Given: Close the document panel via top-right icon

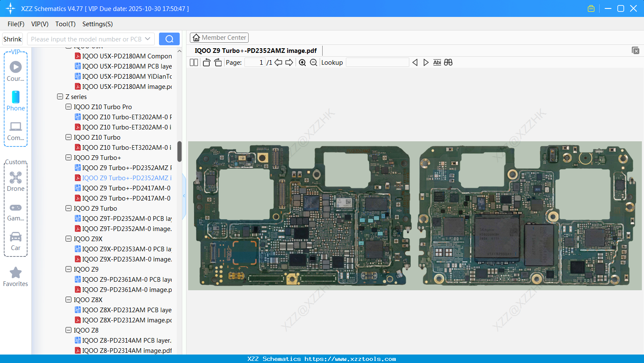Looking at the screenshot, I should tap(636, 50).
